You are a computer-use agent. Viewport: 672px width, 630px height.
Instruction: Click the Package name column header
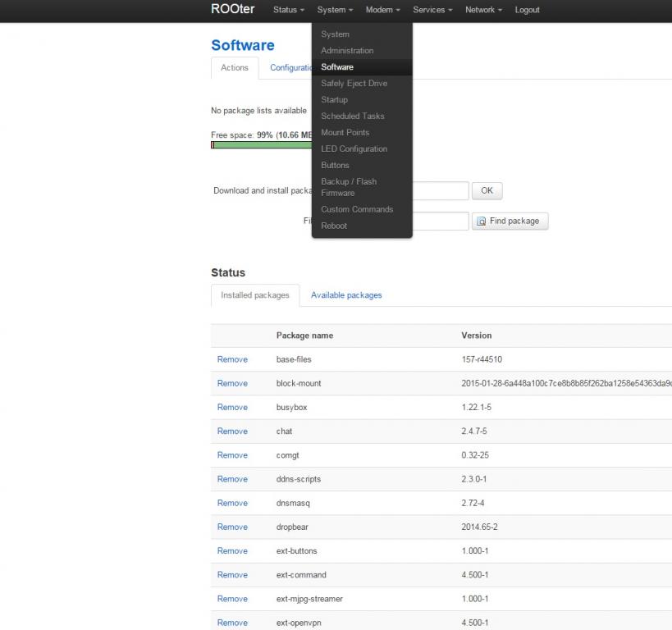[304, 336]
